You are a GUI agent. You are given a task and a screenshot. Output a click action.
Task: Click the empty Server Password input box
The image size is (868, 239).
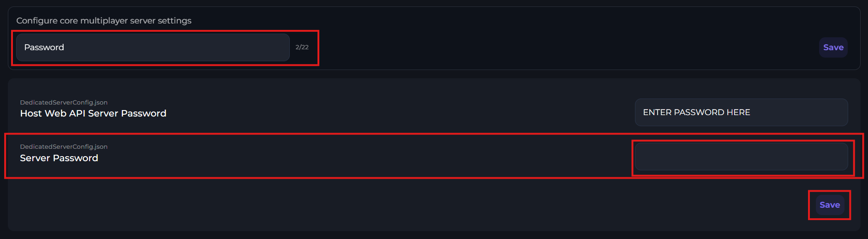pyautogui.click(x=741, y=157)
